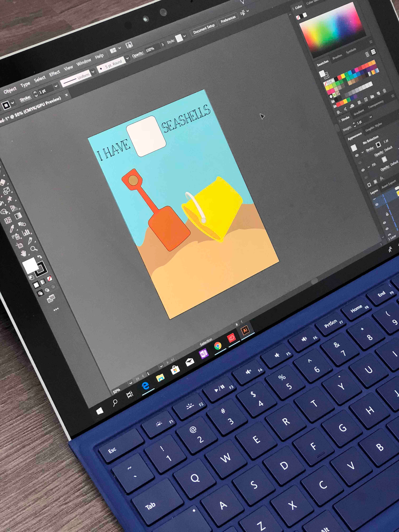Image resolution: width=399 pixels, height=532 pixels.
Task: Select the Artboard tool
Action: [19, 245]
